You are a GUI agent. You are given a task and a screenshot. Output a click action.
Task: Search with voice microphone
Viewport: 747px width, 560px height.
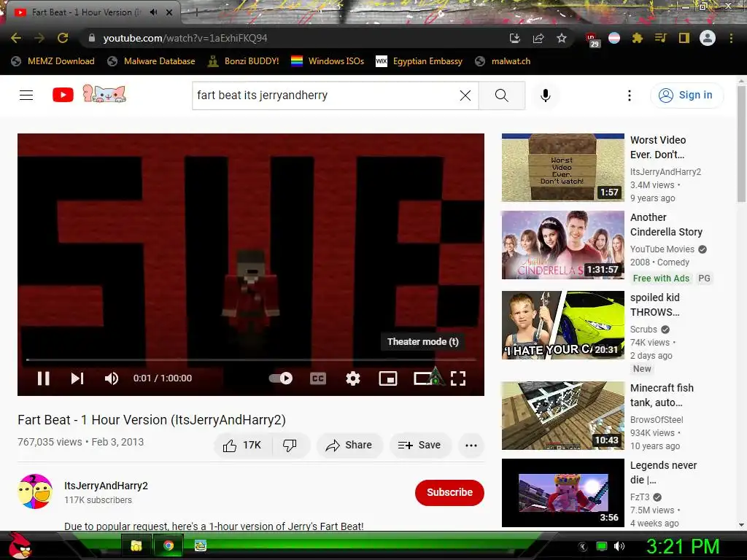pyautogui.click(x=546, y=96)
